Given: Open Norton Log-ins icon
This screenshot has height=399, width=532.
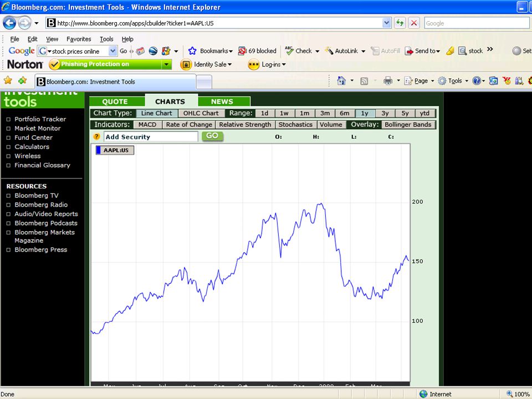Looking at the screenshot, I should [x=253, y=64].
